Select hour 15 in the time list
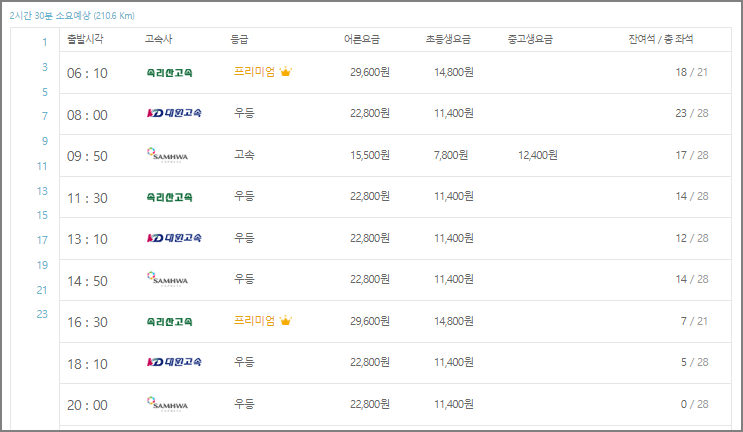 (x=42, y=215)
